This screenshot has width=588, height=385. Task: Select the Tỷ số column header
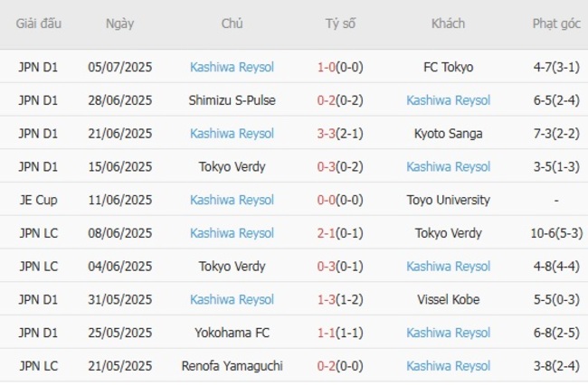pyautogui.click(x=339, y=24)
